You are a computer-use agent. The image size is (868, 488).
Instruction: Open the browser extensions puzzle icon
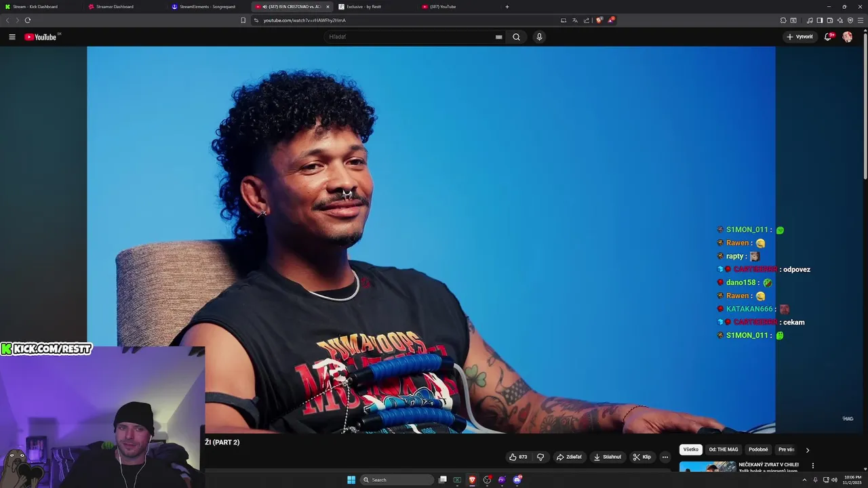point(783,20)
